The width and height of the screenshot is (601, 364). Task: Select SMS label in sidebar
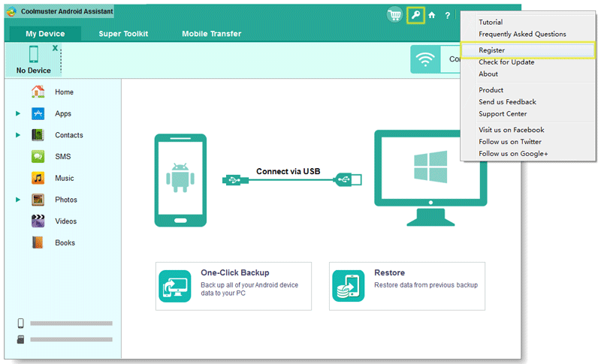pyautogui.click(x=63, y=157)
